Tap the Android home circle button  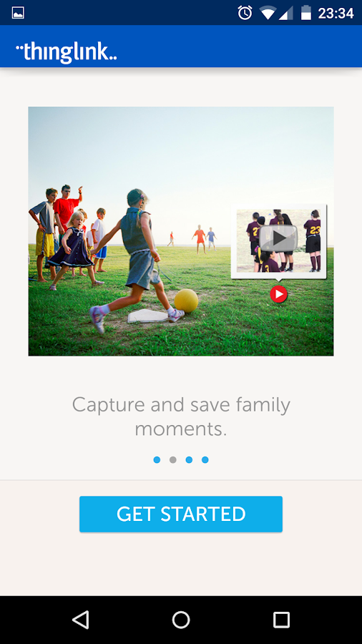coord(181,620)
